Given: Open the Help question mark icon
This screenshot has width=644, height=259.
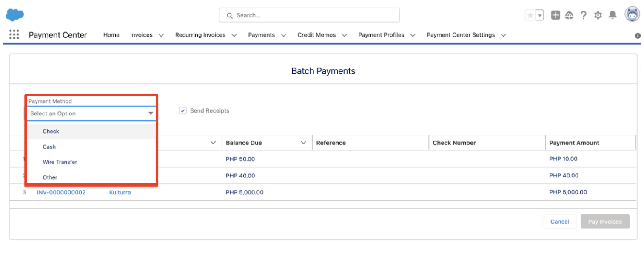Looking at the screenshot, I should click(x=584, y=15).
